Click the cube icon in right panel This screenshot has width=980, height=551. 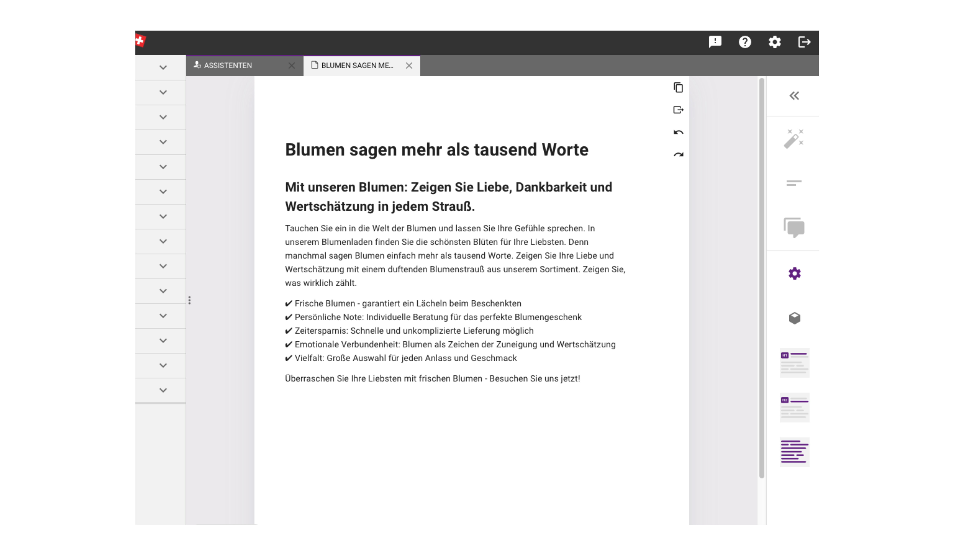(794, 318)
